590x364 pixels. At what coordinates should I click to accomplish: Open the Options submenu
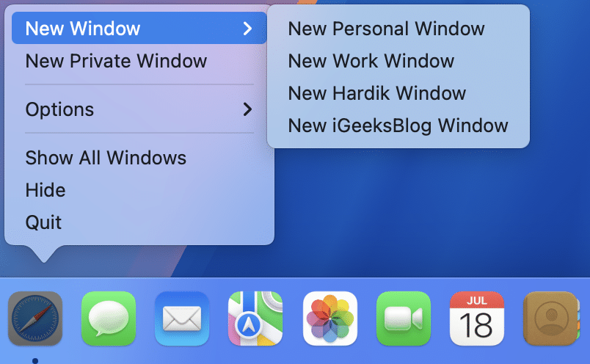139,109
